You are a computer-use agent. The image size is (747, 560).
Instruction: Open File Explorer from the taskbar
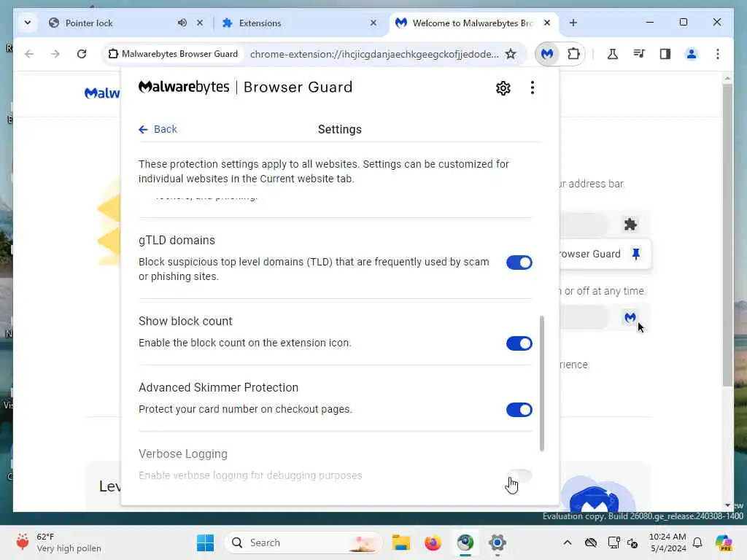click(400, 542)
